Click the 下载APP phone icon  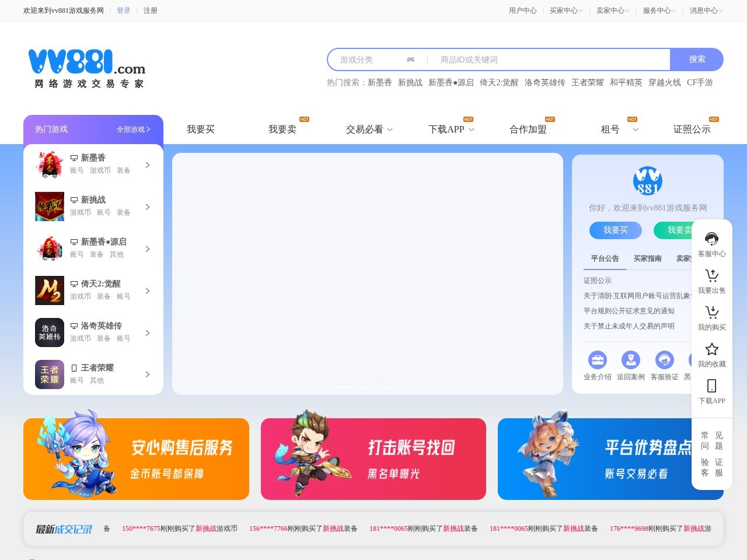coord(712,386)
